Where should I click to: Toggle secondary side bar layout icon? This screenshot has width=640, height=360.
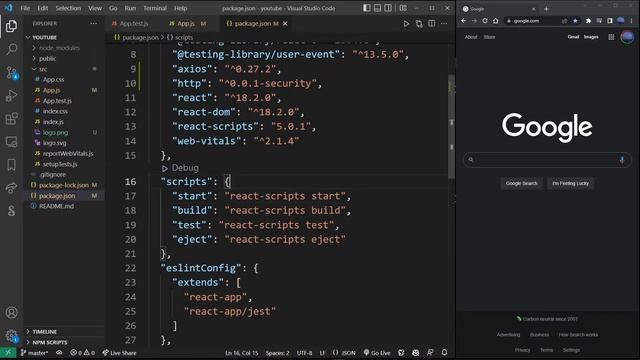coord(388,8)
